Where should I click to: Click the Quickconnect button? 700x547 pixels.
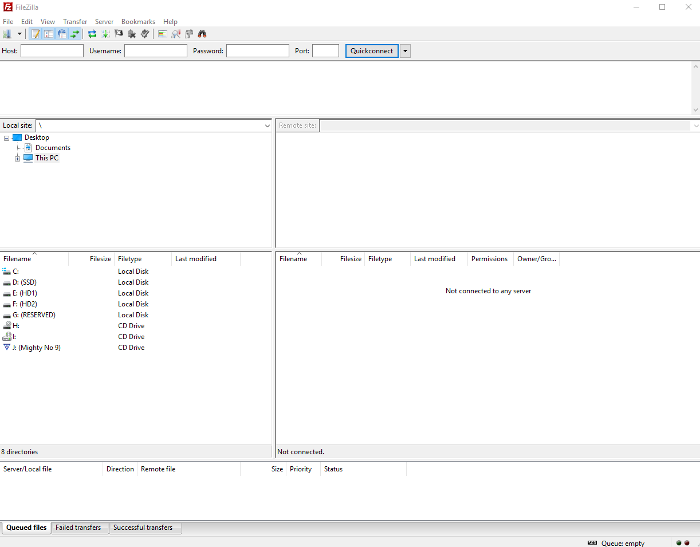point(371,51)
